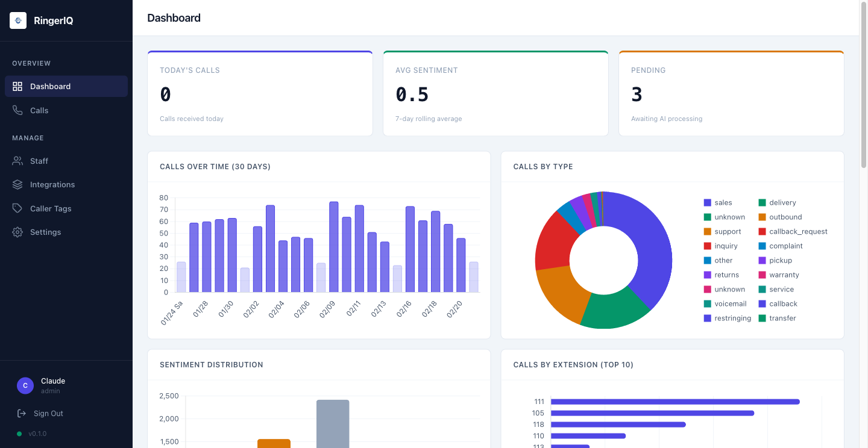Click the RingerIQ logo icon
Viewport: 868px width, 448px height.
[x=17, y=20]
